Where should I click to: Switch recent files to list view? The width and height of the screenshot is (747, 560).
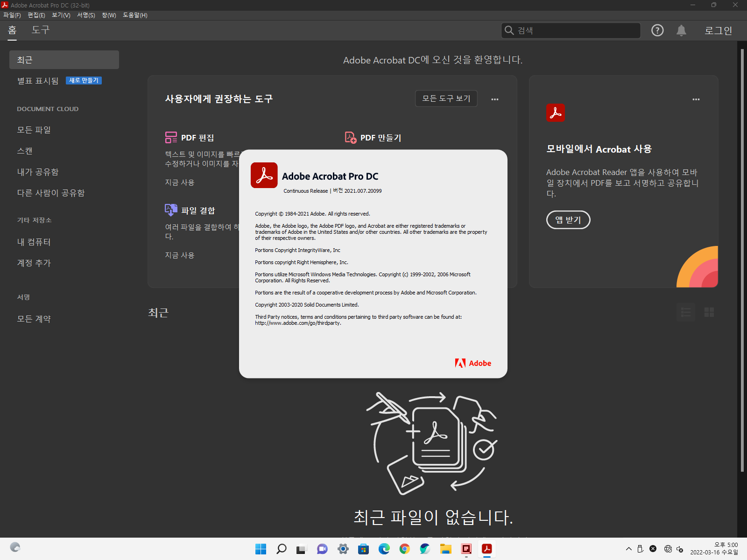point(686,312)
